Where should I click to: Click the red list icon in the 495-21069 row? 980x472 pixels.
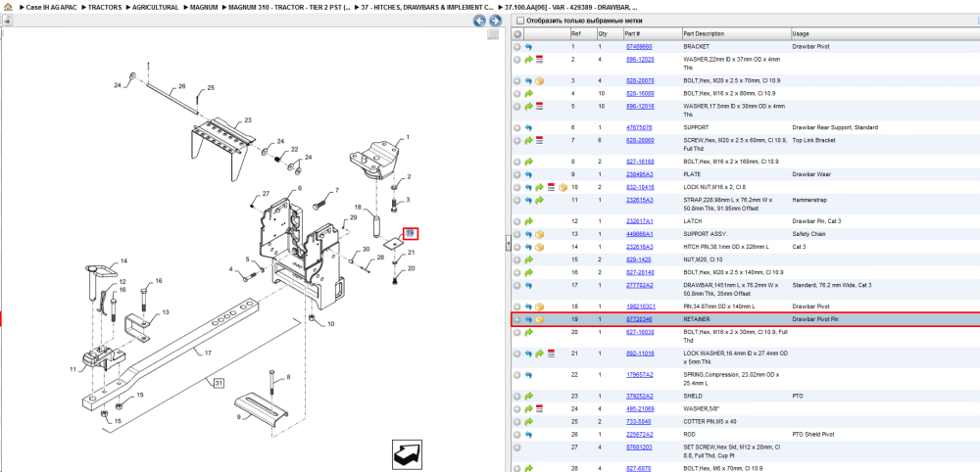point(539,409)
